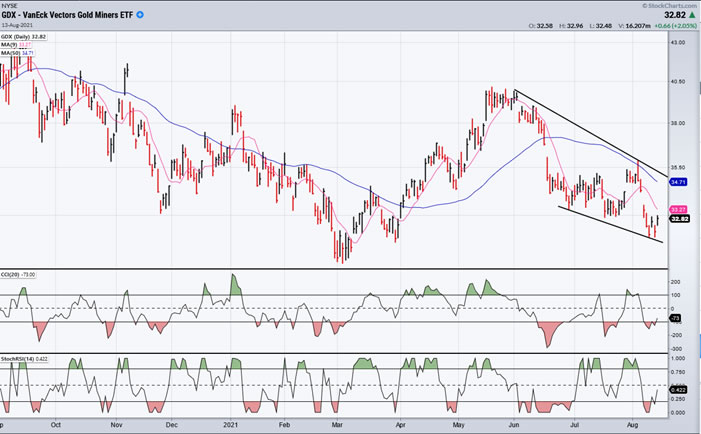Click the 0.422 StochRSI value tag
The height and width of the screenshot is (434, 701).
(678, 390)
